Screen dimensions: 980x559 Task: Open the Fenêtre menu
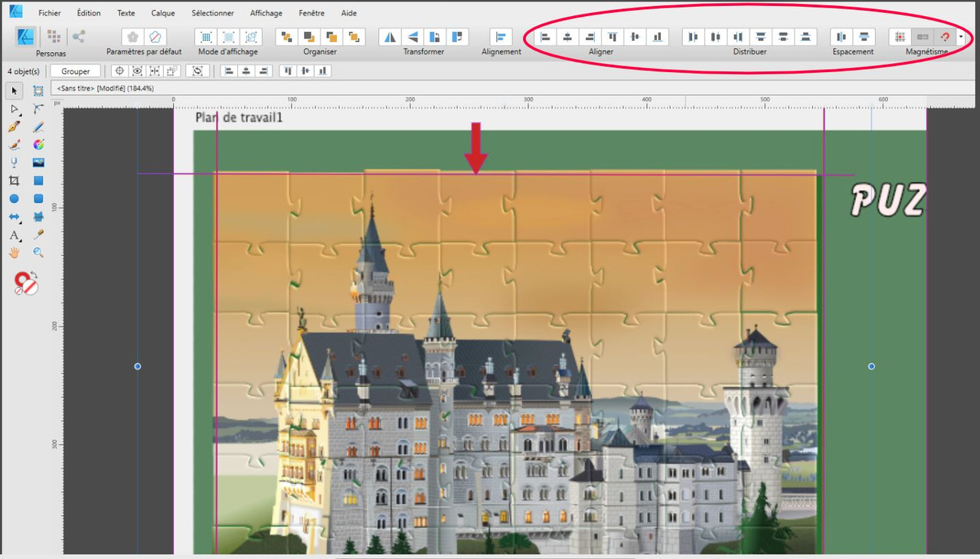(x=312, y=13)
